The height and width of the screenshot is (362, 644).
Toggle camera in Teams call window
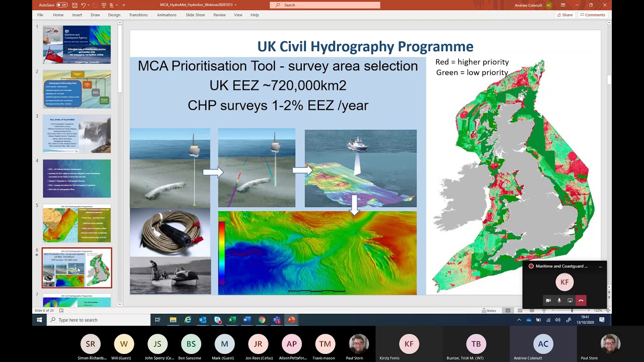click(548, 301)
